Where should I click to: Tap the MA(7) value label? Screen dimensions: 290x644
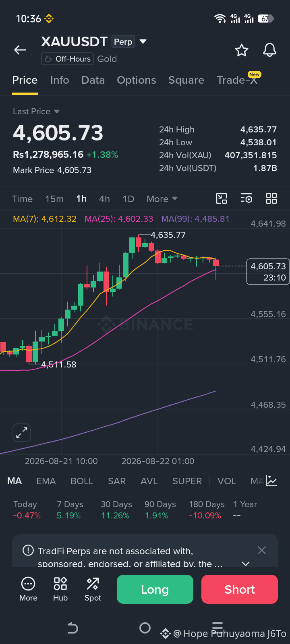point(45,219)
